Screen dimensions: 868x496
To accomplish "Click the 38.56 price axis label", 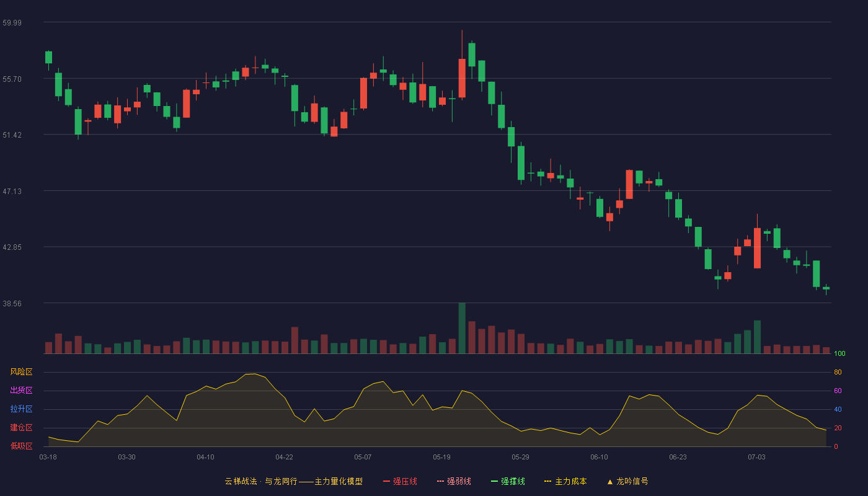I will (12, 303).
